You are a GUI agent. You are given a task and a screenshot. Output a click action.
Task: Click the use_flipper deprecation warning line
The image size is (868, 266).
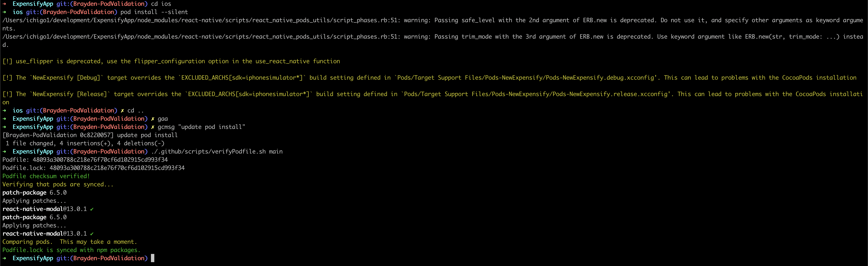coord(171,61)
